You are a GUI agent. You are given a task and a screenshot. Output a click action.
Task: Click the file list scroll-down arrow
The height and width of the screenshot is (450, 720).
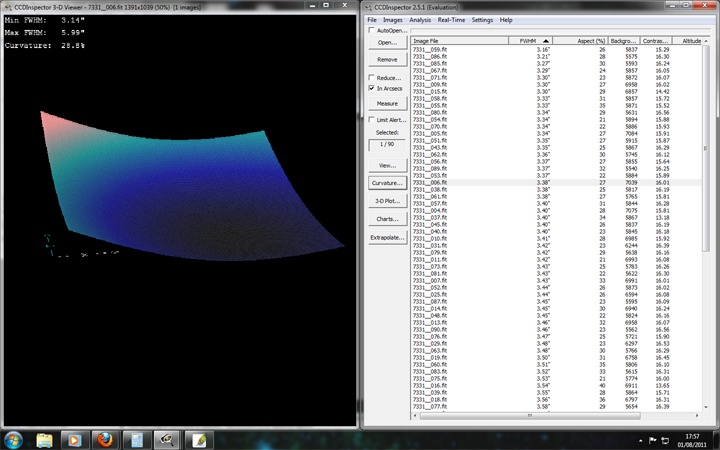tap(706, 407)
